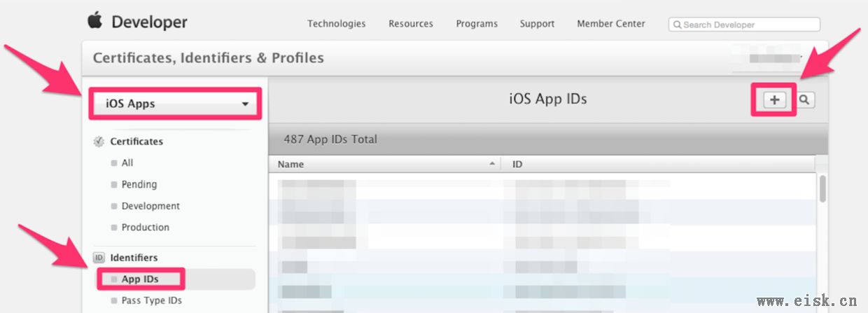
Task: Select Development certificates
Action: (150, 206)
